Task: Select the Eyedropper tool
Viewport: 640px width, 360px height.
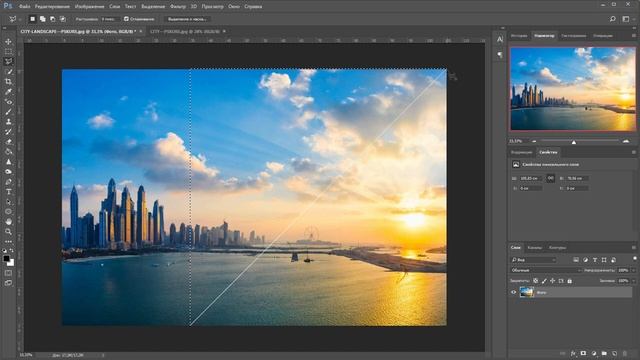Action: tap(8, 92)
